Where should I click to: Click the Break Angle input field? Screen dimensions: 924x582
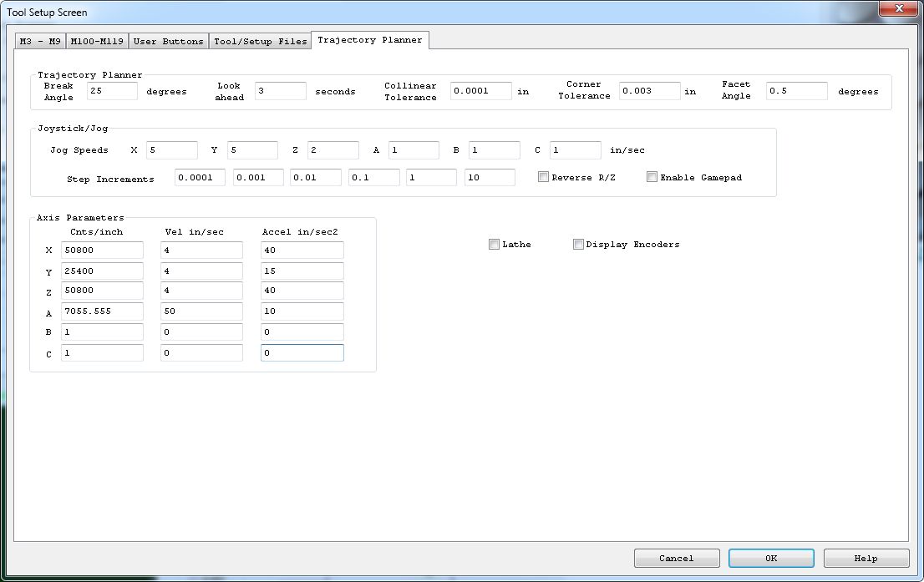(112, 91)
